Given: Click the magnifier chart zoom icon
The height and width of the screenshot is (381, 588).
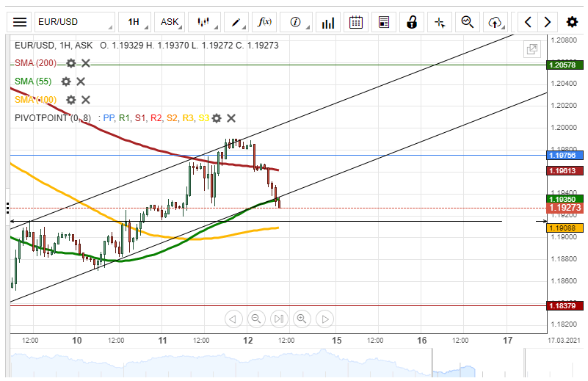Looking at the screenshot, I should pyautogui.click(x=468, y=22).
